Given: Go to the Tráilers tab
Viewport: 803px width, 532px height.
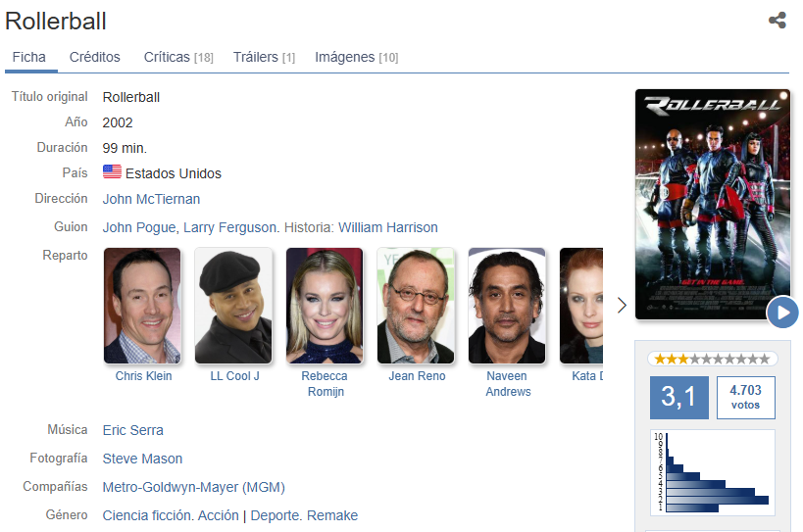Looking at the screenshot, I should [x=265, y=57].
